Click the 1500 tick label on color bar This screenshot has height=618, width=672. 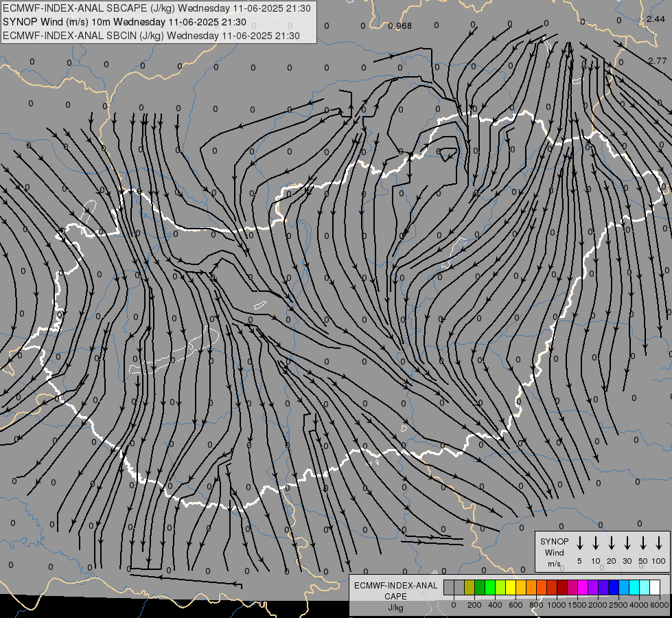(x=577, y=605)
